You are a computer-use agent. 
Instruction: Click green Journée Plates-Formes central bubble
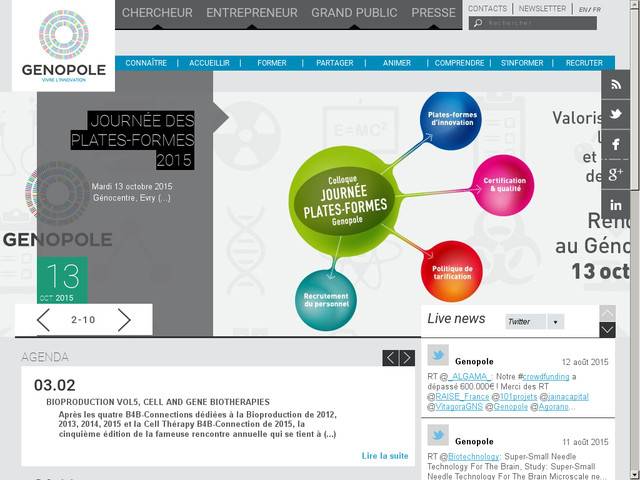(344, 202)
